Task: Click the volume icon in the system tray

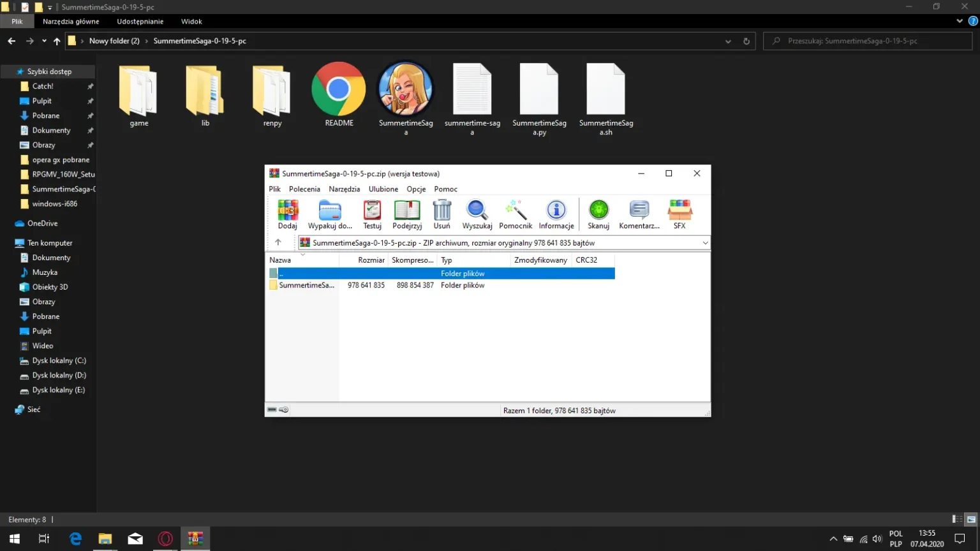Action: click(x=877, y=539)
